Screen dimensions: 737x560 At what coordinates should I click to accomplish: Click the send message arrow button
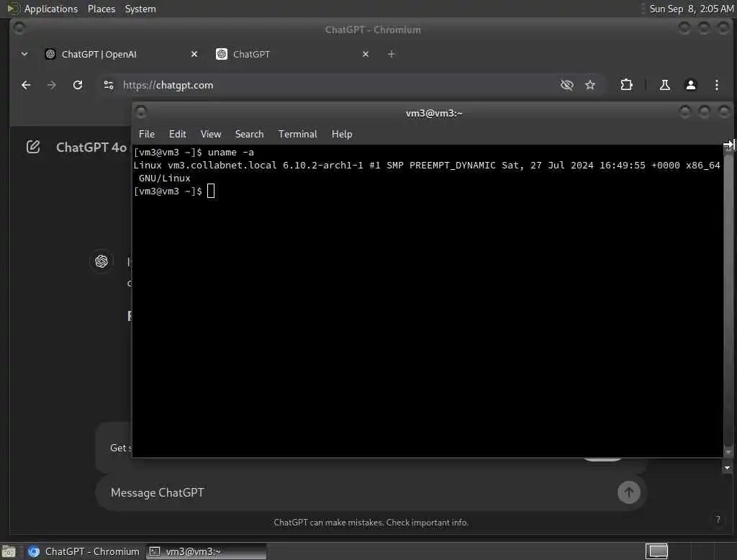point(628,492)
